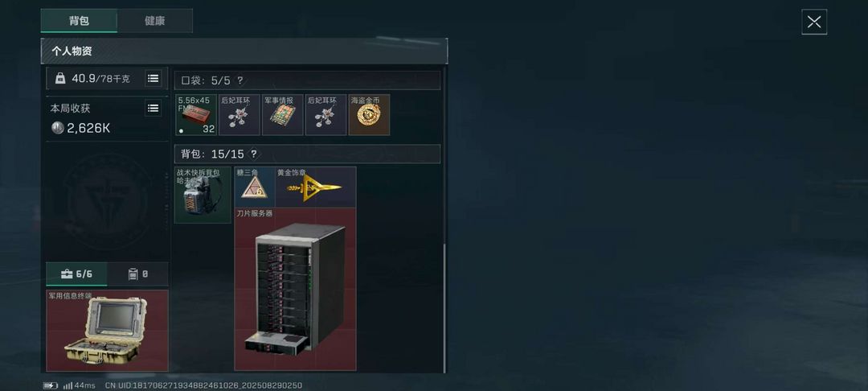Select the 战术快拆背包 tactical backpack
The height and width of the screenshot is (391, 868).
coord(203,195)
